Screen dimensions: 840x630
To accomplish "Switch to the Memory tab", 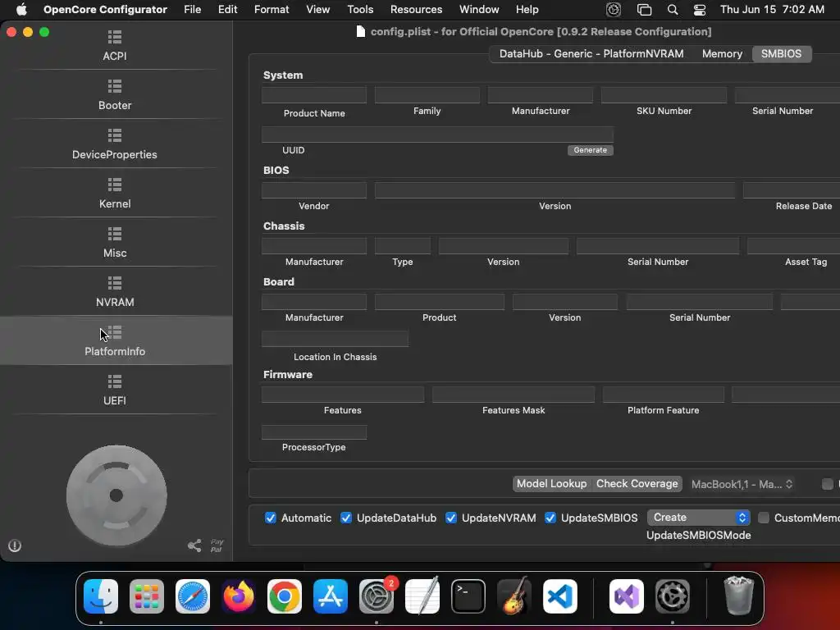I will (x=722, y=53).
